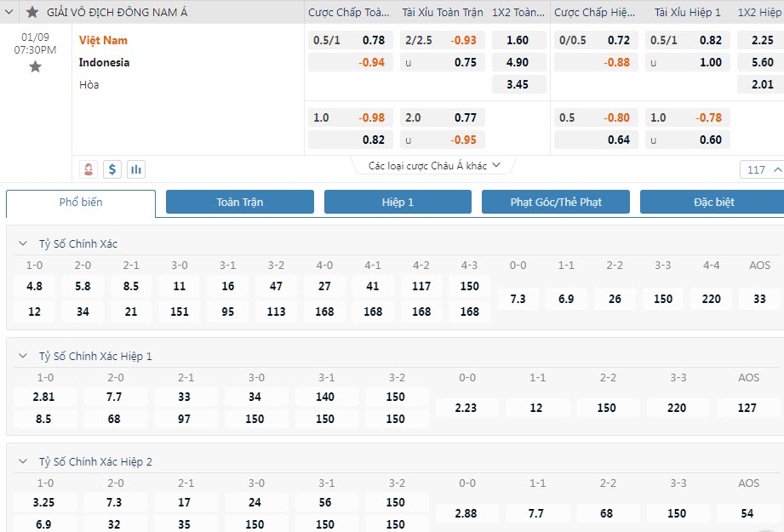Open the match statistics bar chart icon
This screenshot has width=784, height=532.
136,169
